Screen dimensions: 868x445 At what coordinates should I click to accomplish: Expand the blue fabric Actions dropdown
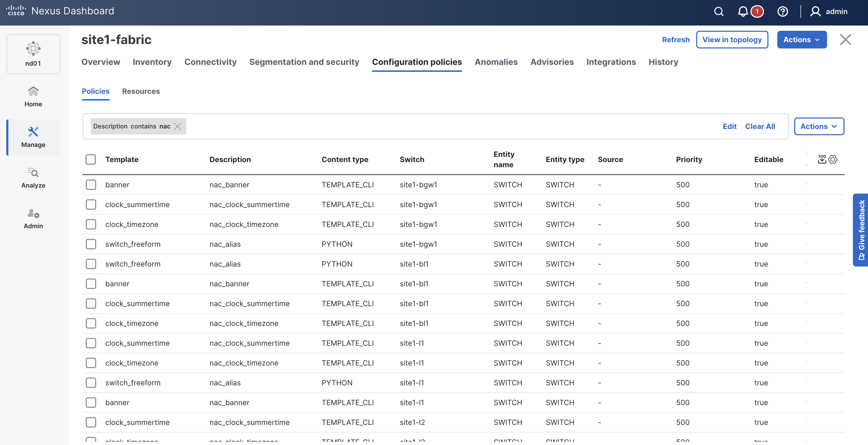pyautogui.click(x=802, y=40)
